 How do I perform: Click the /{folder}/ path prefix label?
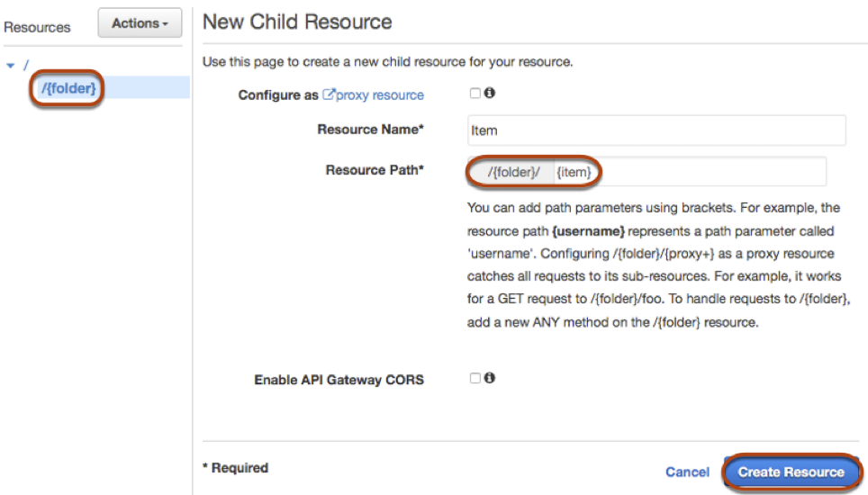coord(513,172)
